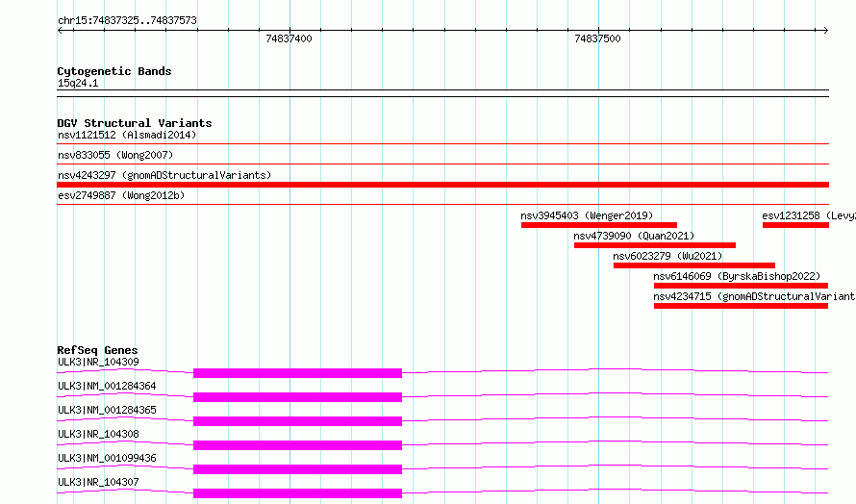Open variant nsv4234715 gnomAD label
Viewport: 856px width, 504px height.
point(754,296)
